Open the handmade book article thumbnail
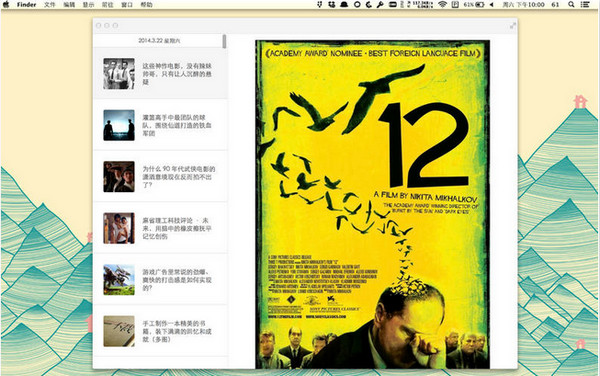This screenshot has width=600, height=376. (119, 331)
